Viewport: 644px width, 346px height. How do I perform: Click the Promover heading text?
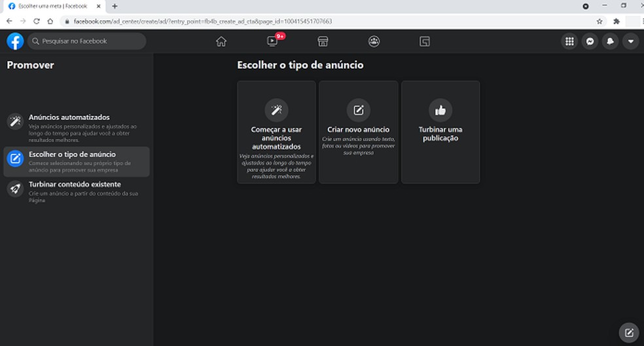[30, 65]
